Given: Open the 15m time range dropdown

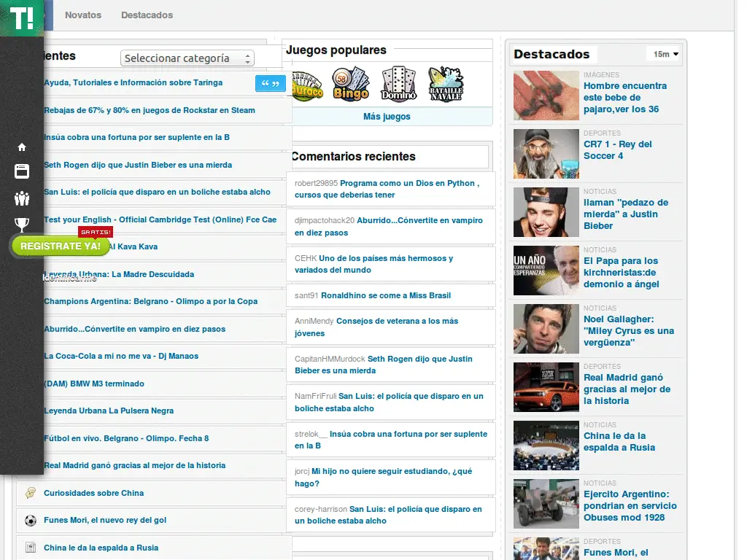Looking at the screenshot, I should point(665,54).
